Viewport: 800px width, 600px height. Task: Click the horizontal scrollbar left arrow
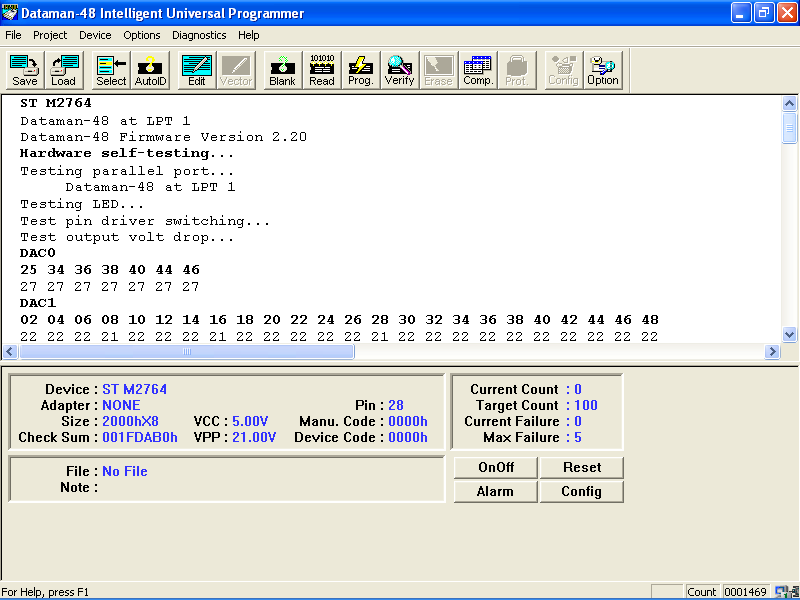point(10,352)
